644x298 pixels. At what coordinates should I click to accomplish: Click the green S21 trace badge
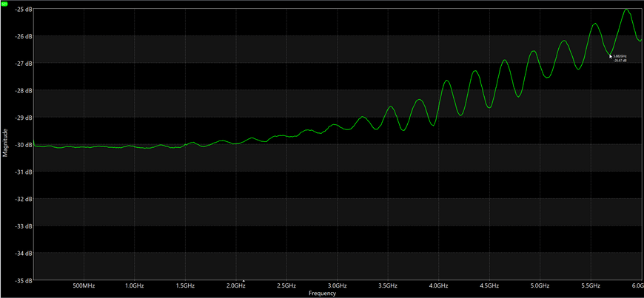pyautogui.click(x=4, y=3)
